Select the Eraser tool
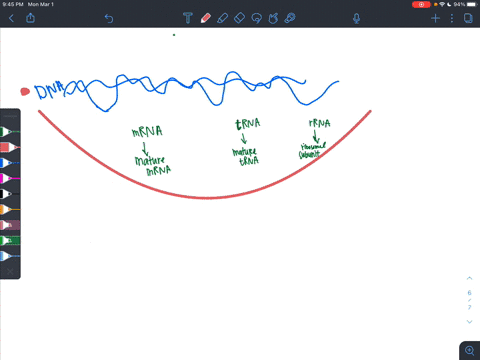480x360 pixels. click(x=239, y=18)
